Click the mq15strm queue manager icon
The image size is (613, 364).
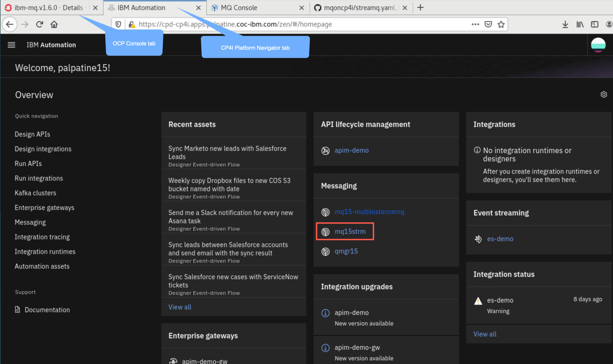click(325, 232)
